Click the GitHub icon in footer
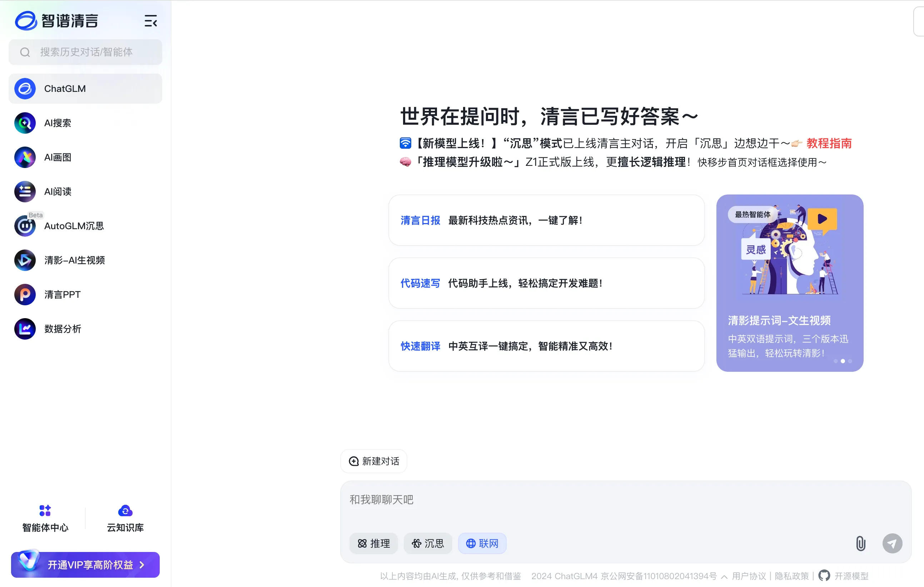The width and height of the screenshot is (924, 587). click(824, 576)
